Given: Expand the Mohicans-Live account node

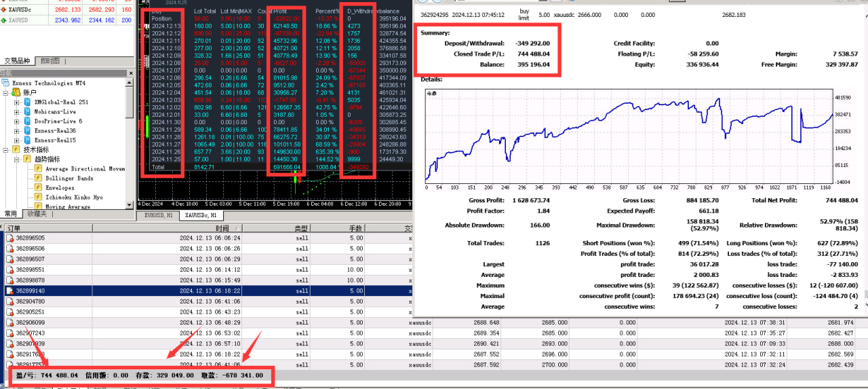Looking at the screenshot, I should coord(17,111).
